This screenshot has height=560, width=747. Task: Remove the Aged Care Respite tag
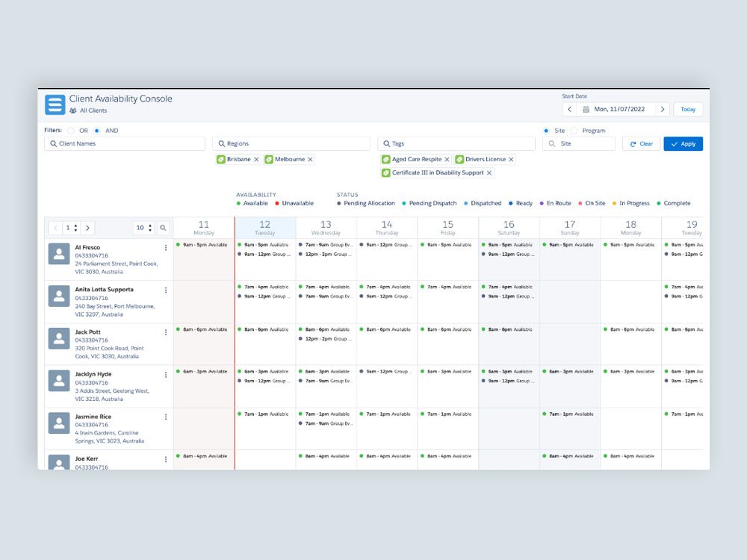(447, 160)
